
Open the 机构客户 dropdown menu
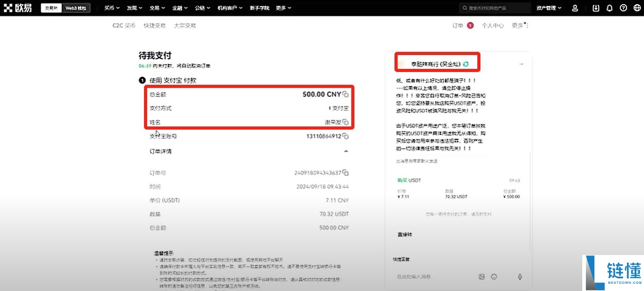coord(229,8)
